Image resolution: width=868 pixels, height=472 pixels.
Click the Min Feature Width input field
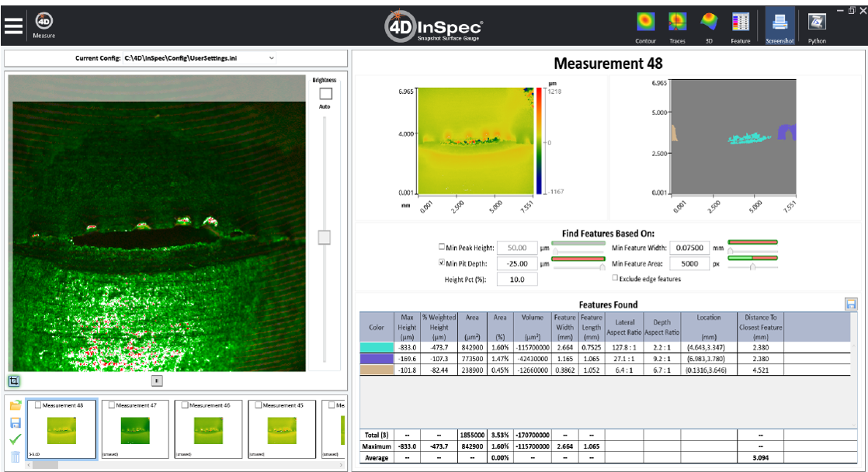[689, 248]
